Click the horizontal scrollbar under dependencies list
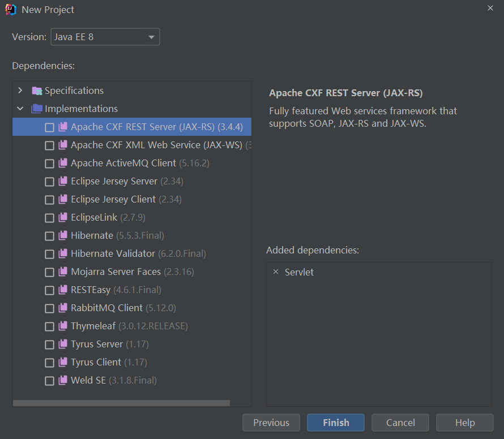This screenshot has height=439, width=504. [x=121, y=403]
